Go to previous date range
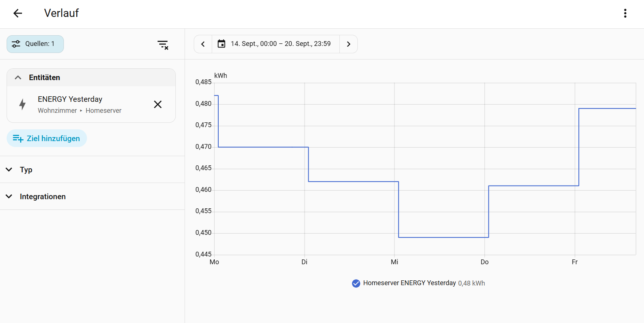 coord(203,44)
